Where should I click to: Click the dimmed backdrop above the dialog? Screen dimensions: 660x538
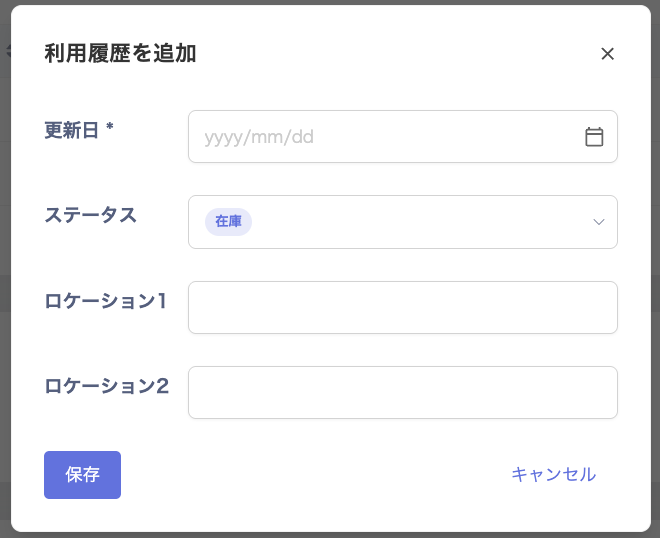tap(330, 2)
